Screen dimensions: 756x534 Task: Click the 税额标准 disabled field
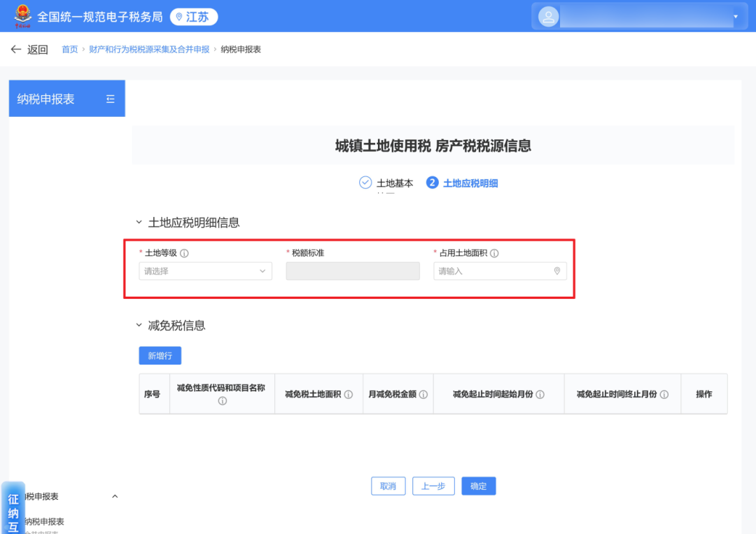[353, 272]
